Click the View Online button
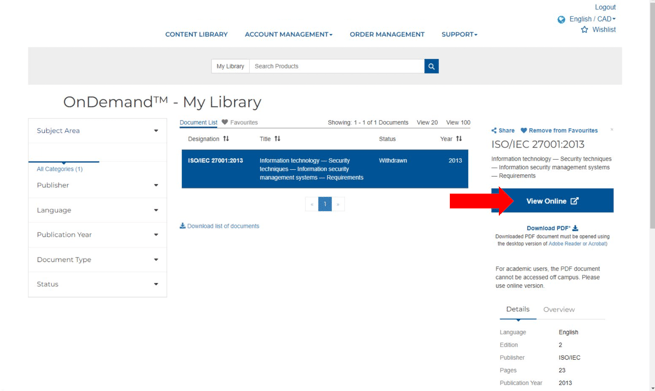Screen dimensions: 655x391 point(552,201)
